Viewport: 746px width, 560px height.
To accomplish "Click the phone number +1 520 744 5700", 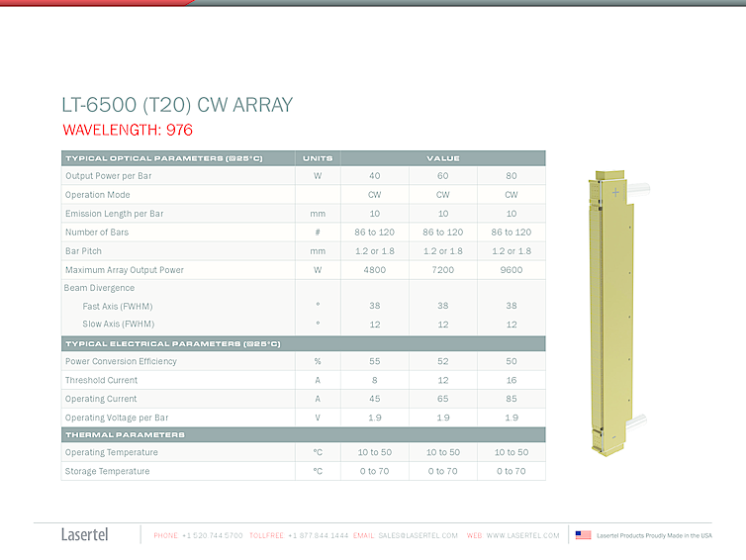I will pos(212,535).
